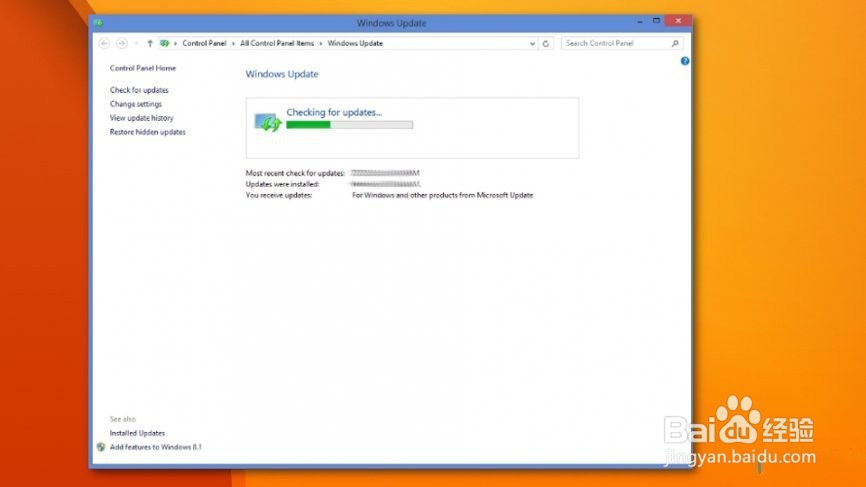Select Control Panel breadcrumb
This screenshot has height=487, width=866.
[204, 43]
